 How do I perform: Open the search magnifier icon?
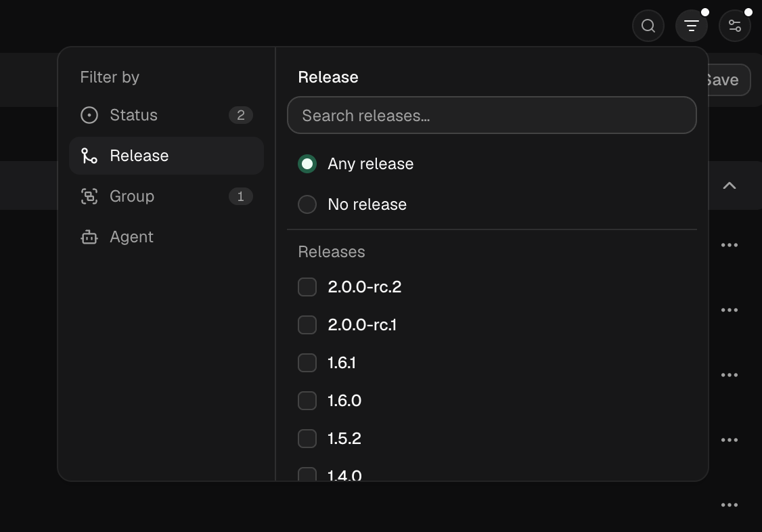click(x=648, y=26)
